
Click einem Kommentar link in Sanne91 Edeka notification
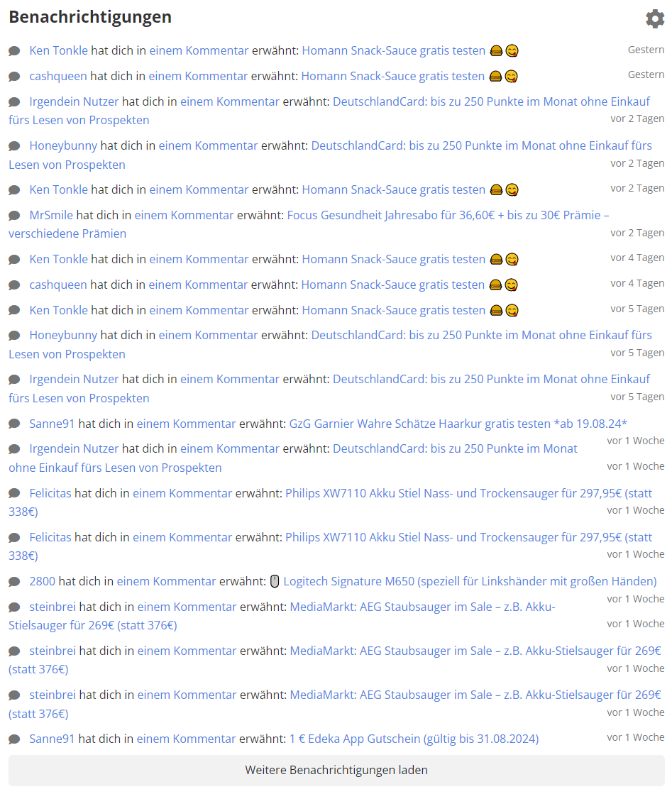click(x=186, y=739)
